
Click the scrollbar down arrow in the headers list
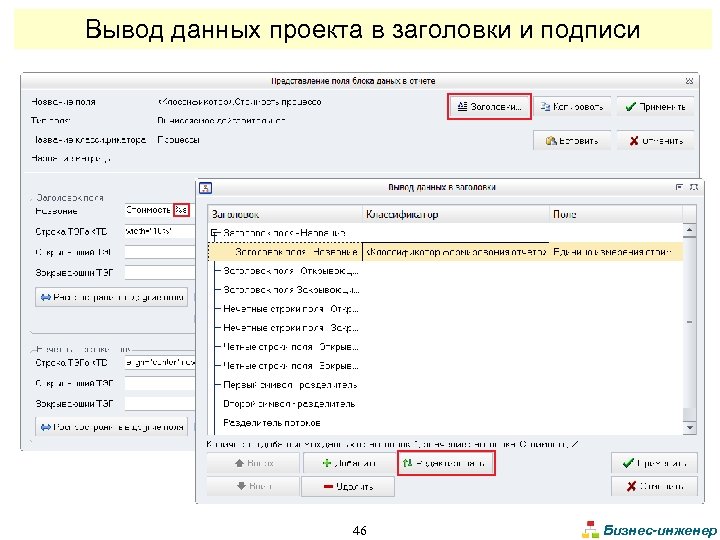tap(689, 428)
